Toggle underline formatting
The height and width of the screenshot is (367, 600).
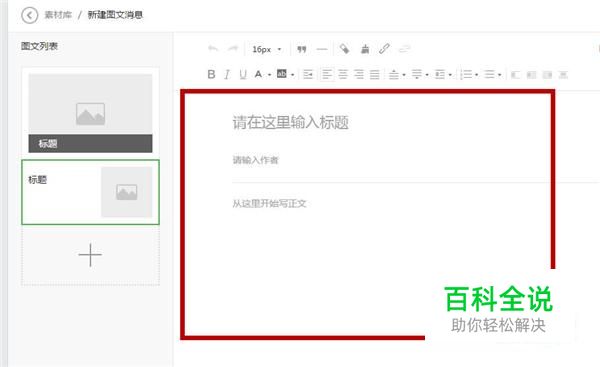[243, 74]
